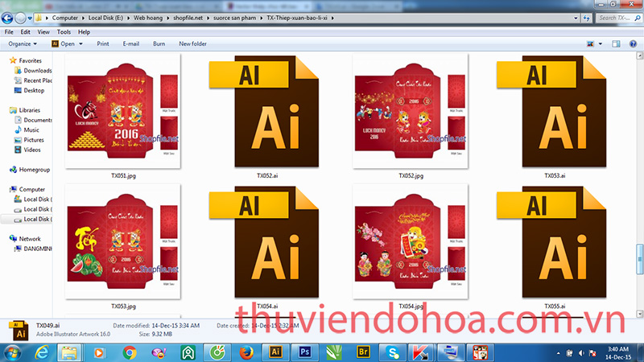Select the TX052.jpg thumbnail
Viewport: 644px width, 362px height.
pyautogui.click(x=411, y=111)
